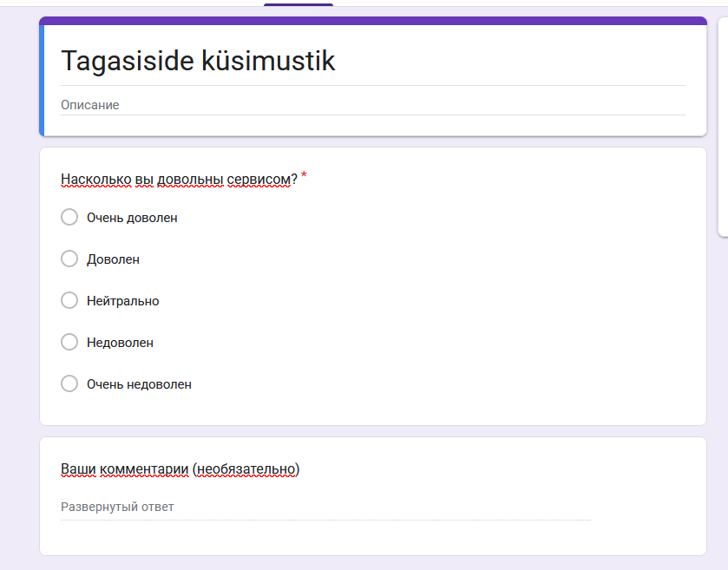
Task: Edit the "Очень недоволен" option label text
Action: pos(139,384)
